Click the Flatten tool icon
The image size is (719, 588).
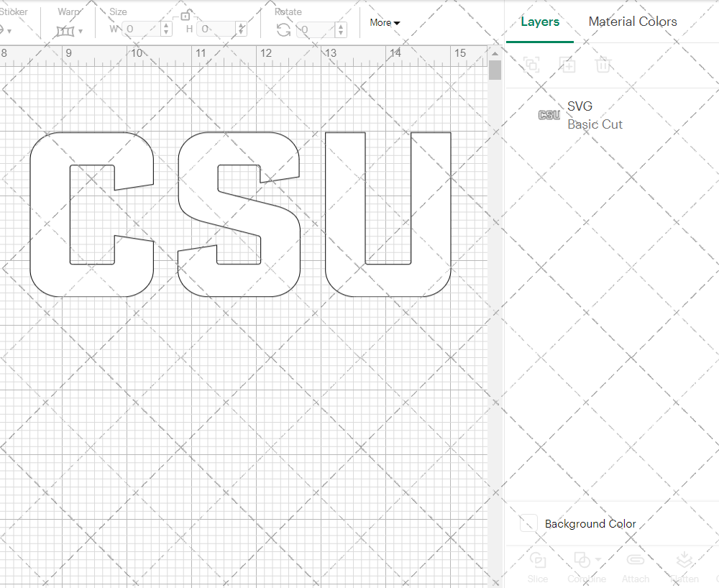pyautogui.click(x=684, y=560)
